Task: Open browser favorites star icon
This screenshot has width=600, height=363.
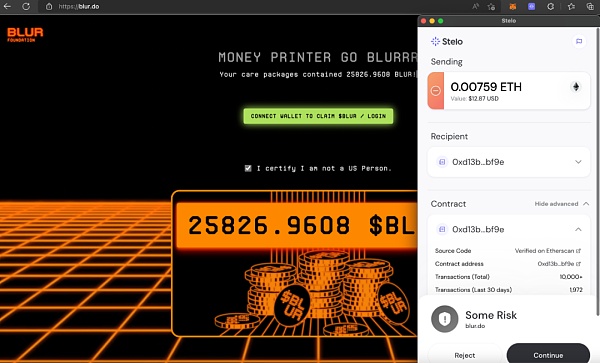Action: click(571, 7)
